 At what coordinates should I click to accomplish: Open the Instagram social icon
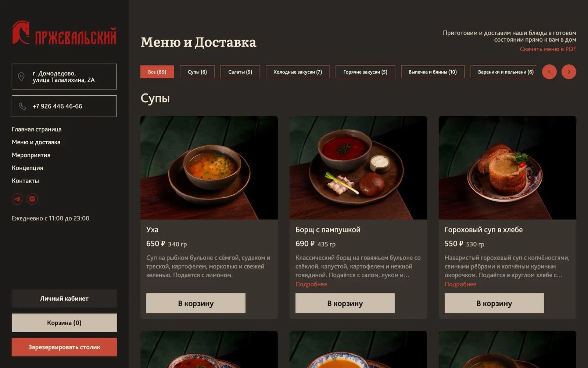click(32, 199)
